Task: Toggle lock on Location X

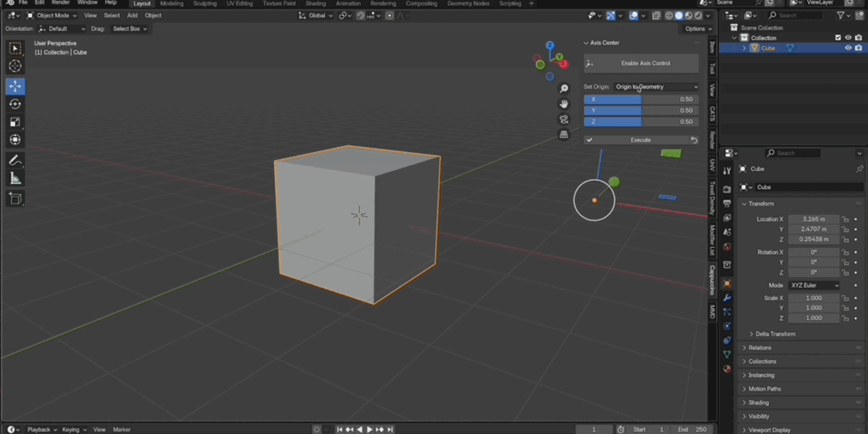Action: [845, 219]
